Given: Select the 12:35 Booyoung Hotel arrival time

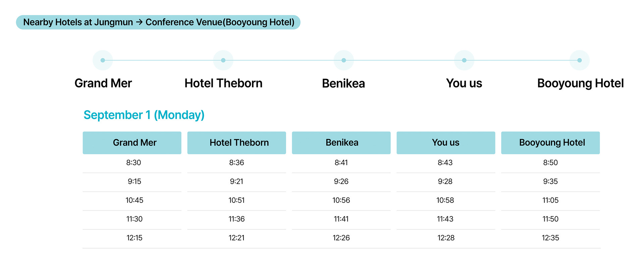Looking at the screenshot, I should (550, 238).
